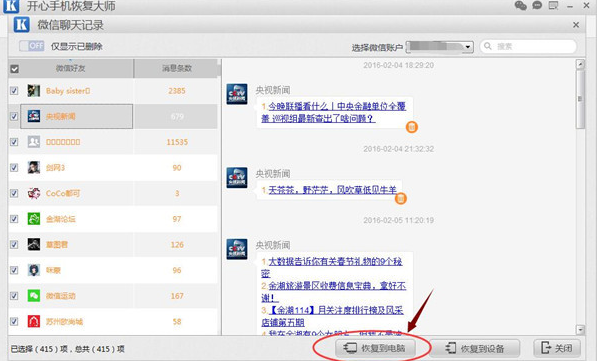This screenshot has height=361, width=597.
Task: Select the CoCo都可 contact name
Action: tap(63, 193)
